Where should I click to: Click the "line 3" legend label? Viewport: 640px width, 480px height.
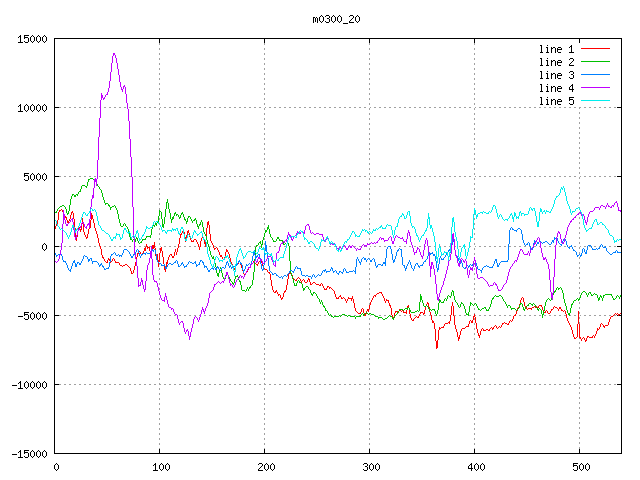[556, 75]
